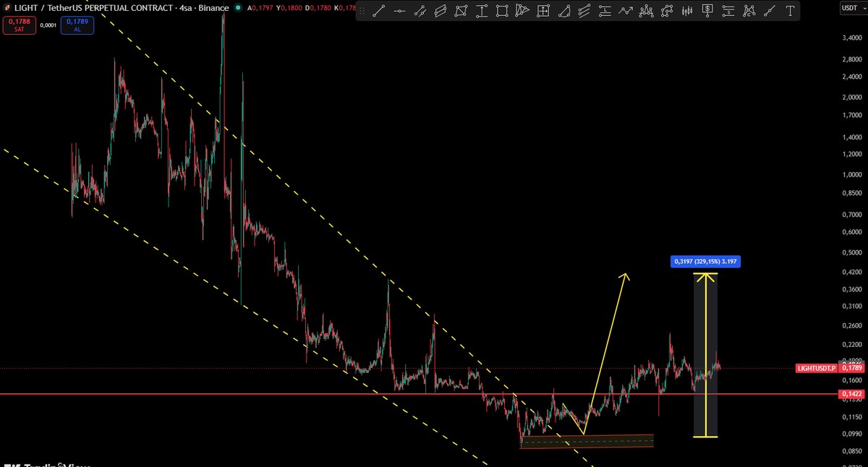Pick the zigzag arrow path tool
This screenshot has height=467, width=868.
tap(626, 11)
